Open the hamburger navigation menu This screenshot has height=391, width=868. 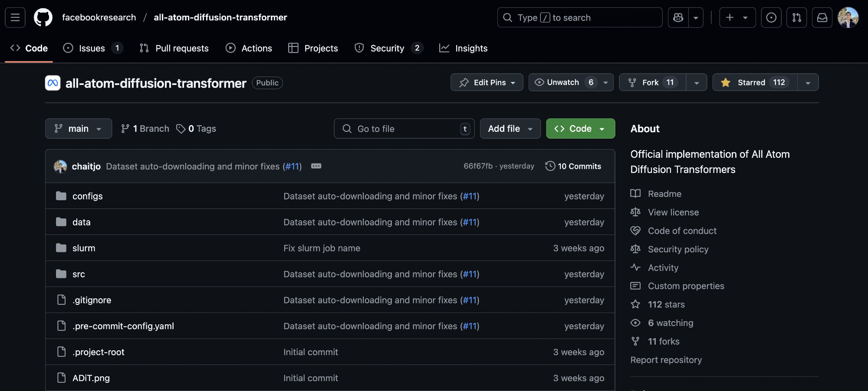tap(15, 17)
